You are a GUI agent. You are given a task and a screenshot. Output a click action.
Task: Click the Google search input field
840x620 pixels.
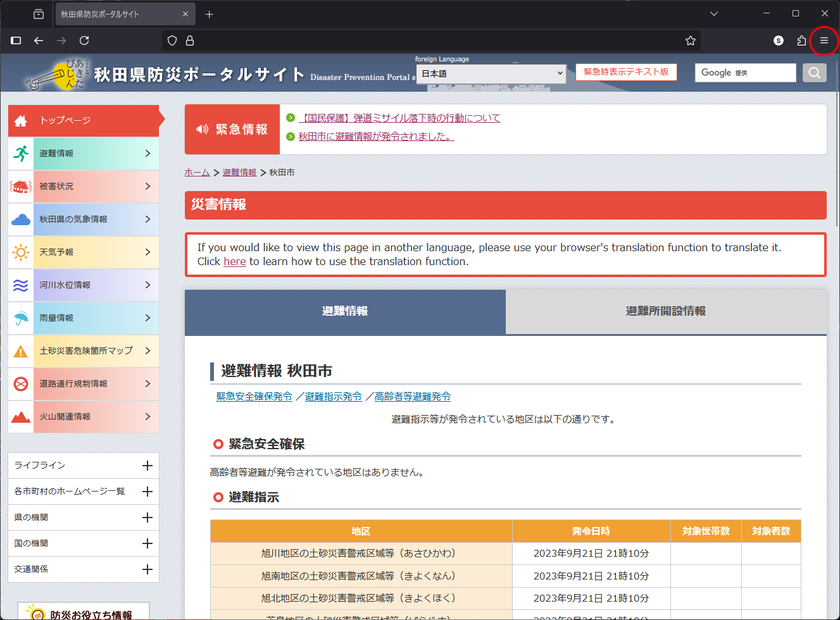point(745,73)
